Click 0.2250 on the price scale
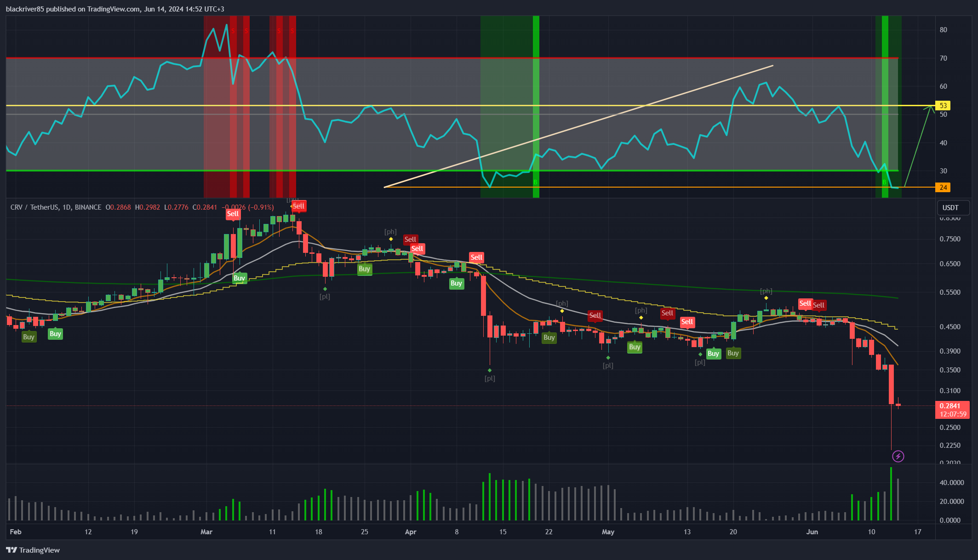Screen dimensions: 978x560 pos(950,446)
